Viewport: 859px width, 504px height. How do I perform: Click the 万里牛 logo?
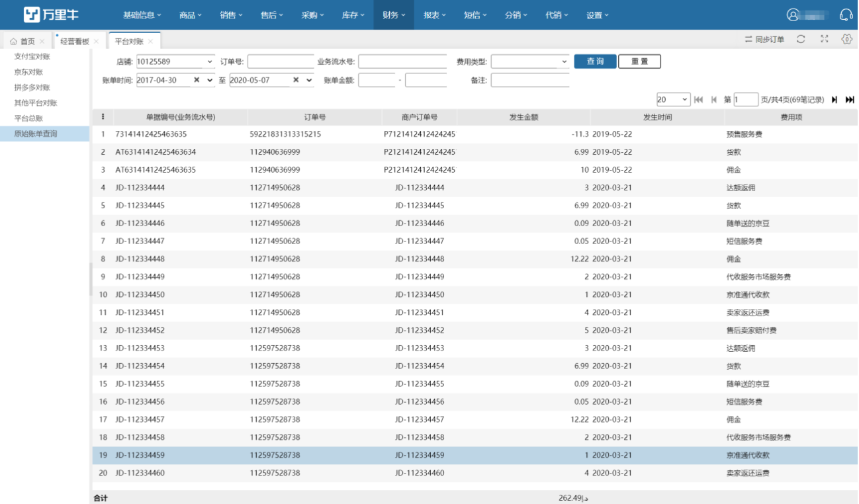click(51, 15)
